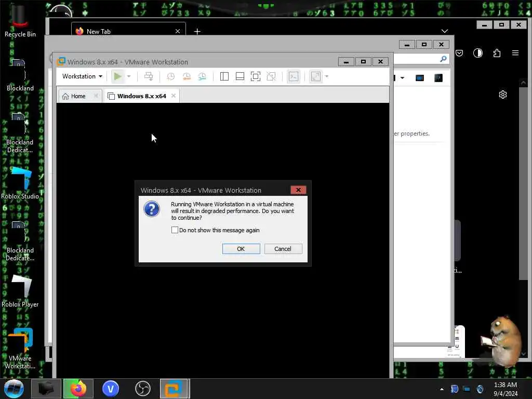The width and height of the screenshot is (532, 399).
Task: Click the Take Snapshot clock icon
Action: click(170, 76)
